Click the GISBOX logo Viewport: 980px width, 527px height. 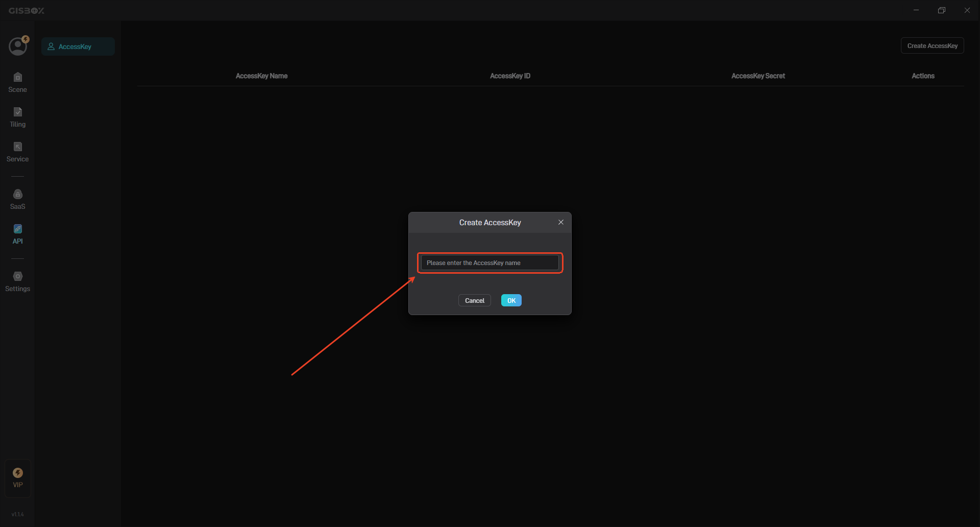coord(27,10)
